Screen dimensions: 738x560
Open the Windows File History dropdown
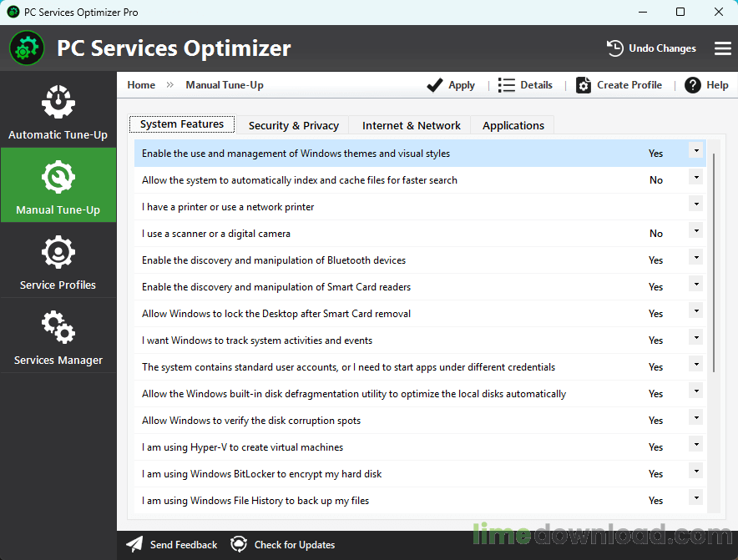click(x=695, y=498)
